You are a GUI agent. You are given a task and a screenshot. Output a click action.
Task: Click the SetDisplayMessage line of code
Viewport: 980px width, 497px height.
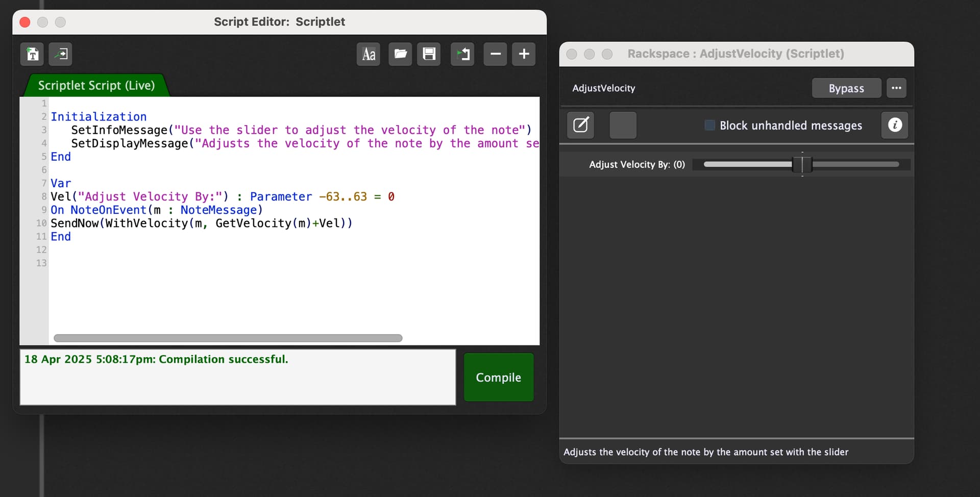(x=305, y=143)
